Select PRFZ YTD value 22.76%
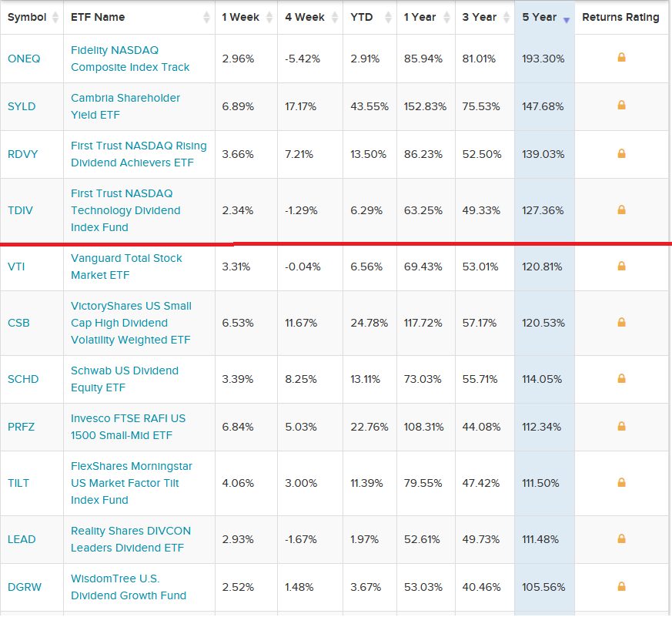This screenshot has width=672, height=617. [x=369, y=427]
